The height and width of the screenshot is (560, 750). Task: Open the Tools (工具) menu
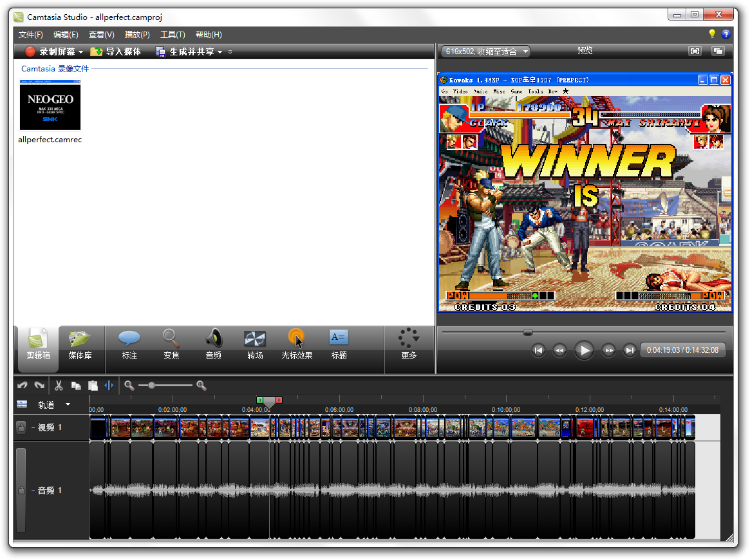(x=172, y=34)
